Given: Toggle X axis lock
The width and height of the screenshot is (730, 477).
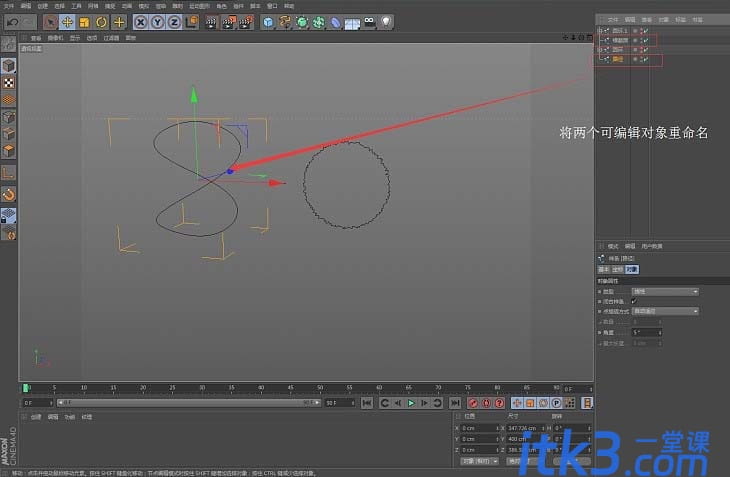Looking at the screenshot, I should (141, 22).
